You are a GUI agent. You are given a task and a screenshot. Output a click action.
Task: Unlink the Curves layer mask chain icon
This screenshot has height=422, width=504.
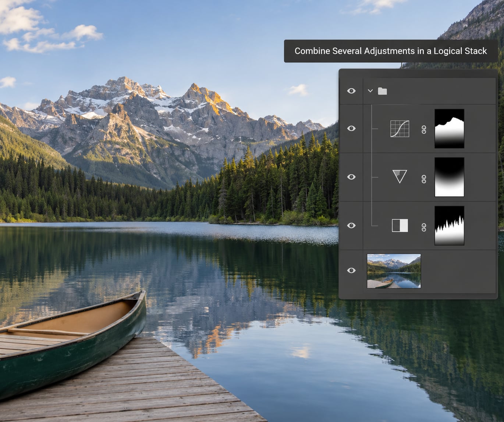(x=424, y=129)
